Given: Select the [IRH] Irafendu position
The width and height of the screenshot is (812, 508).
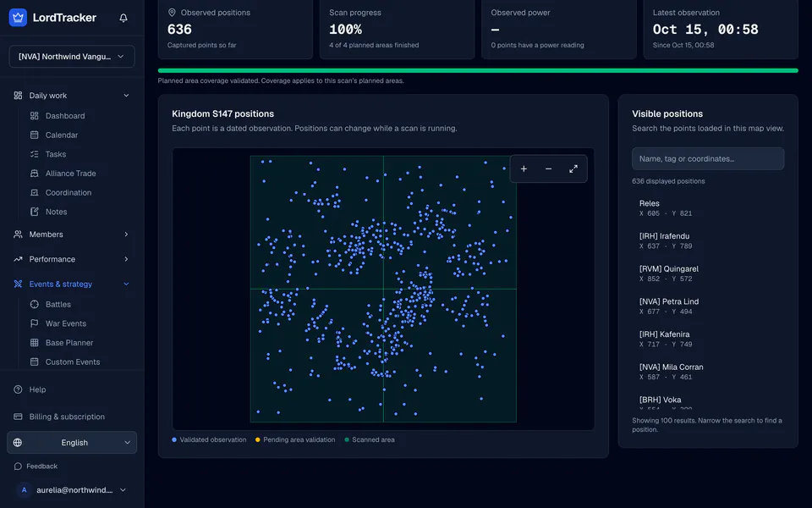Looking at the screenshot, I should (x=708, y=240).
